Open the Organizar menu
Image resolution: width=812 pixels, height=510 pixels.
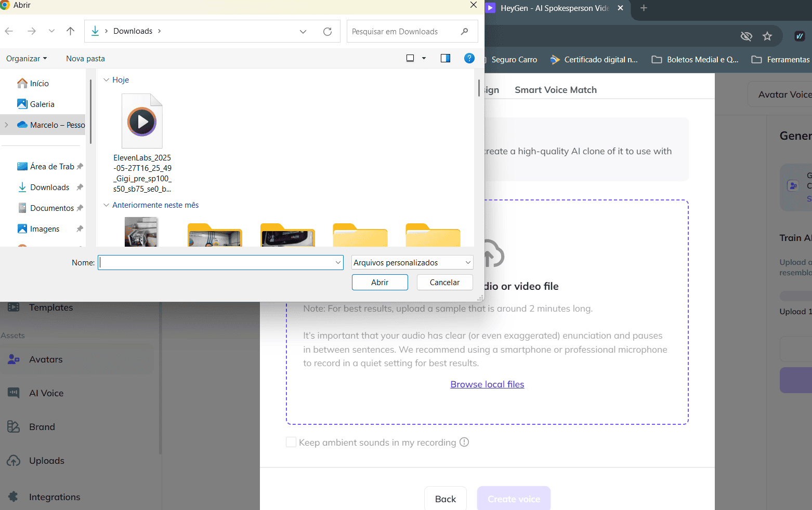pyautogui.click(x=27, y=59)
